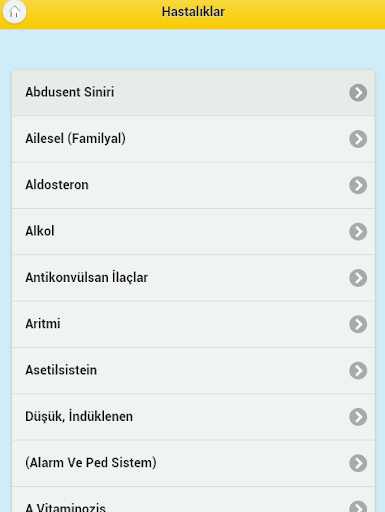Open the Asetilsistein item
385x512 pixels.
193,371
